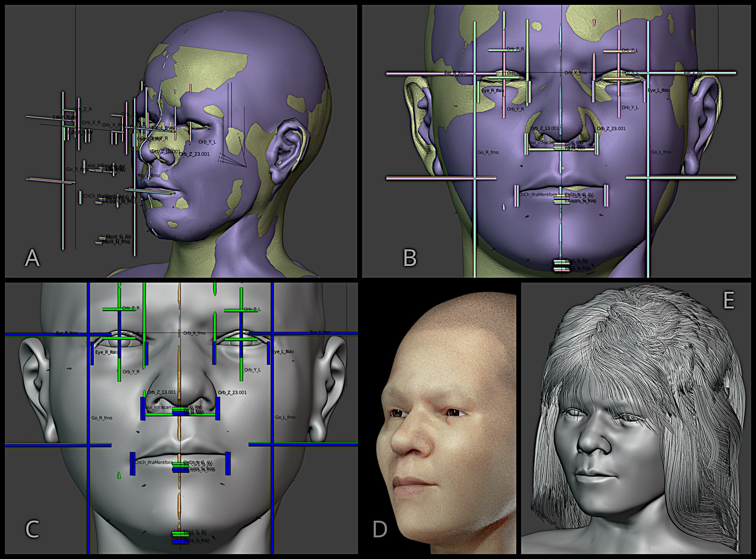The width and height of the screenshot is (756, 559).
Task: Click the ChCh_IfraMentfora label in panel C
Action: 154,462
